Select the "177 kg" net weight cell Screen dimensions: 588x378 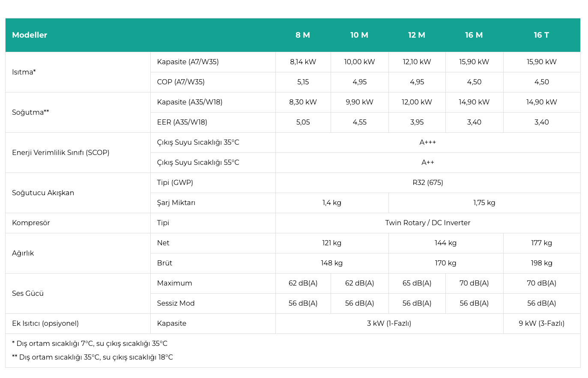(x=541, y=243)
